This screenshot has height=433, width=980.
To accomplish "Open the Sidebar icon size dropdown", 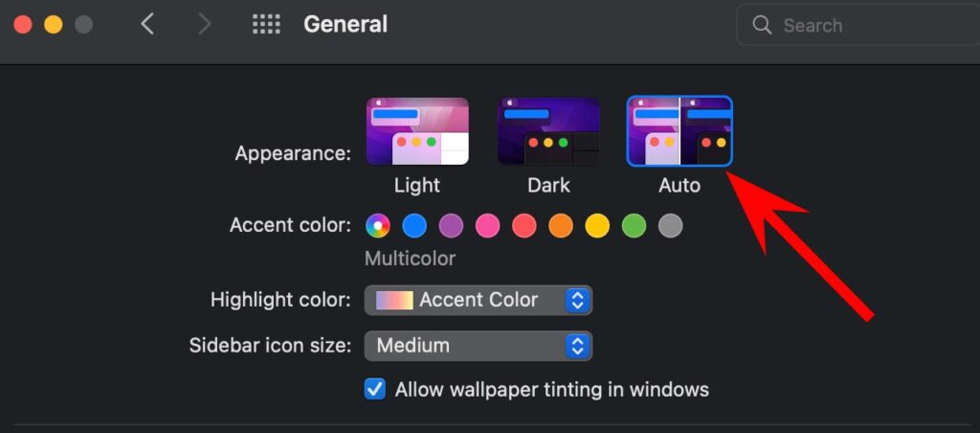I will [479, 346].
